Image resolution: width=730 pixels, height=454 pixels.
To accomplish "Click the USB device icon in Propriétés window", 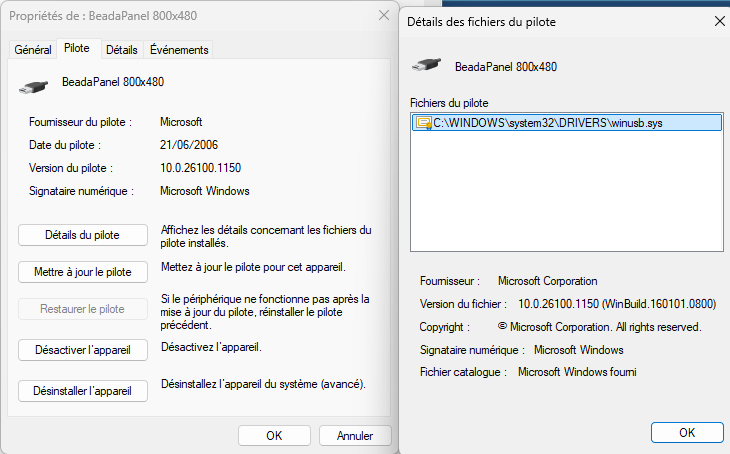I will pos(34,87).
